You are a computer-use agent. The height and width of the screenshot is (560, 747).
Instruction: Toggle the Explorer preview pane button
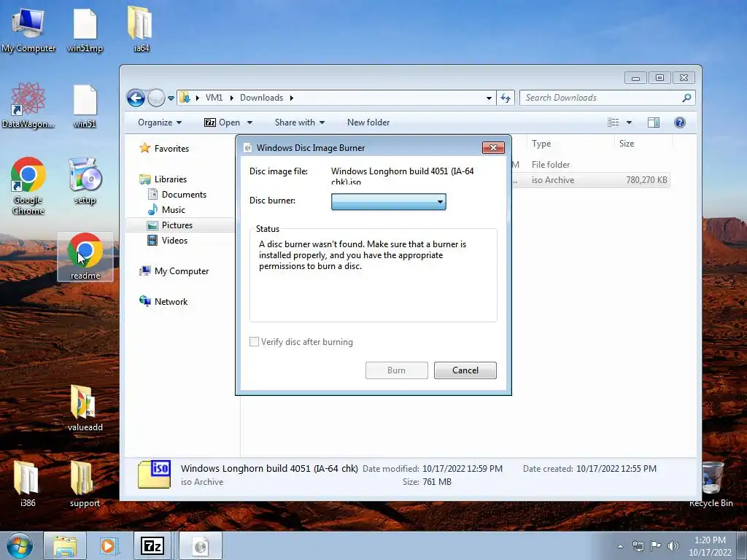(654, 122)
